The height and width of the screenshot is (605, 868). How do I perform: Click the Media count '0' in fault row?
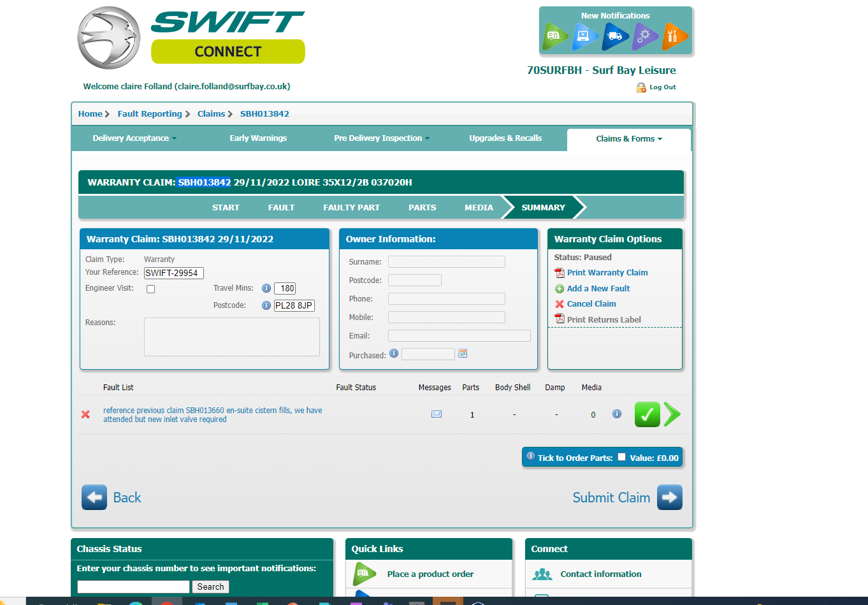[x=593, y=415]
